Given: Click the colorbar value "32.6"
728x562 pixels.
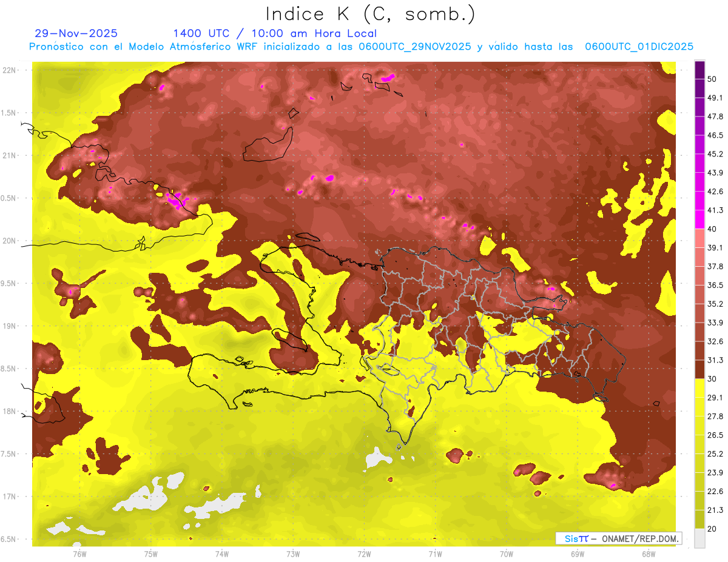Looking at the screenshot, I should click(715, 341).
